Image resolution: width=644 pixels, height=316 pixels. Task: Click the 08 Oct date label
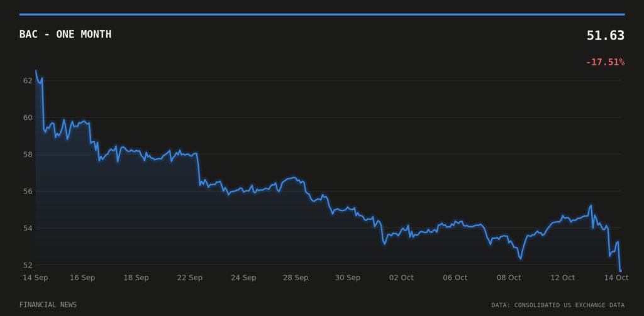tap(509, 278)
